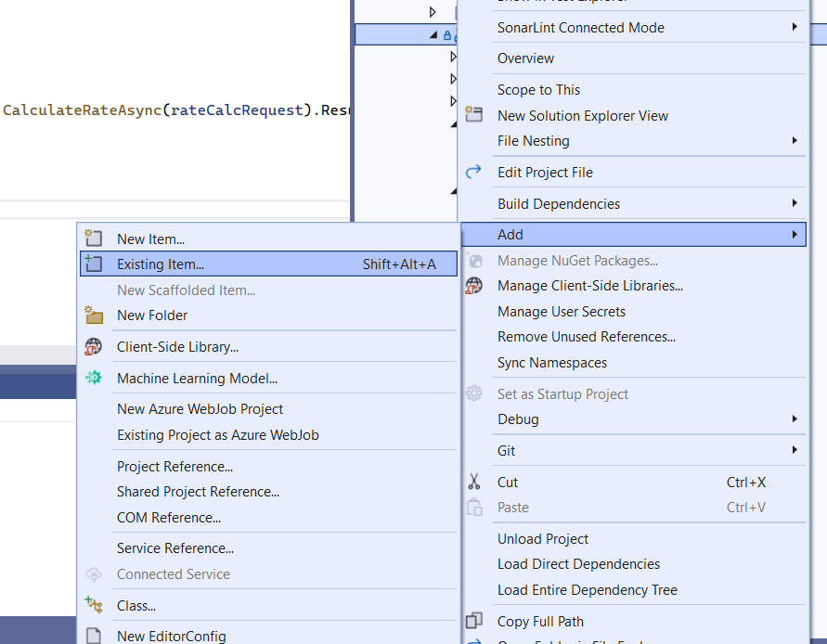827x644 pixels.
Task: Click the Paste clipboard icon
Action: coord(474,507)
